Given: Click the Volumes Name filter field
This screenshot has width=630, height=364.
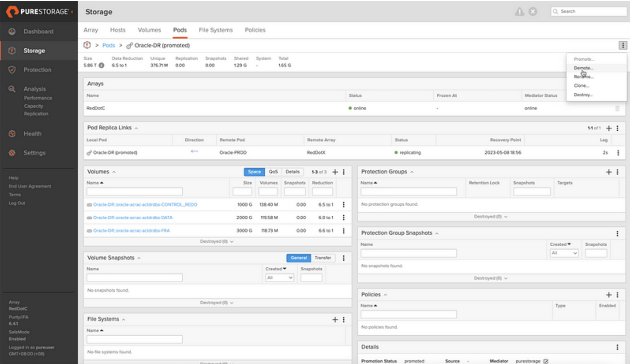Looking at the screenshot, I should coord(135,191).
